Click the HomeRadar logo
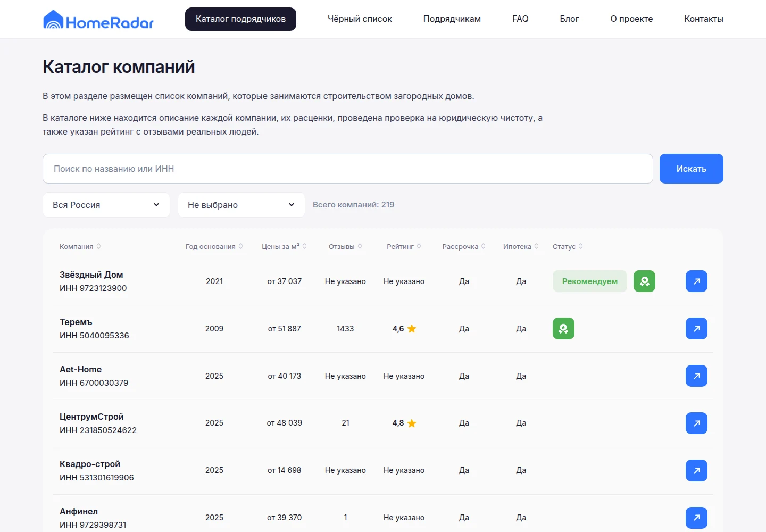Screen dimensions: 766x532 point(98,20)
